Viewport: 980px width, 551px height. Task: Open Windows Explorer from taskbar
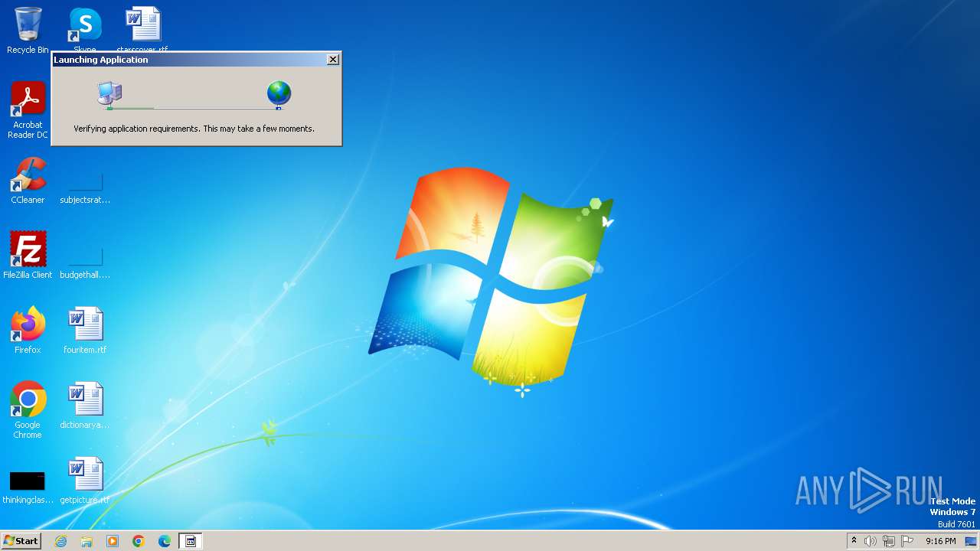pyautogui.click(x=87, y=541)
